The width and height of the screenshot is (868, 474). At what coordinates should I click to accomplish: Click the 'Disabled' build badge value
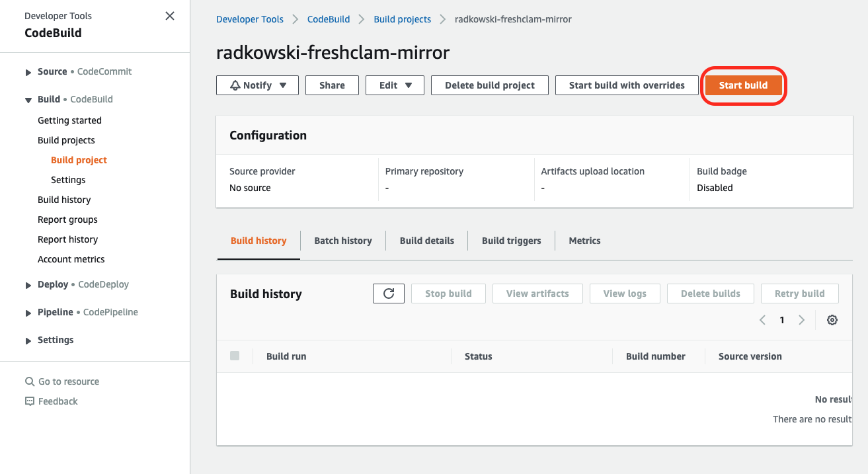point(715,188)
